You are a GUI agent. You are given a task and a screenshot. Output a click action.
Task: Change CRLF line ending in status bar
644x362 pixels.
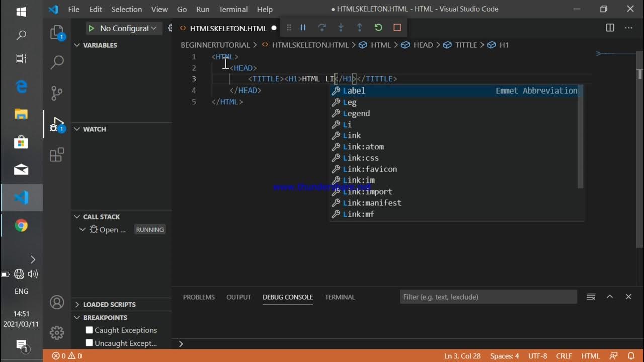[564, 356]
